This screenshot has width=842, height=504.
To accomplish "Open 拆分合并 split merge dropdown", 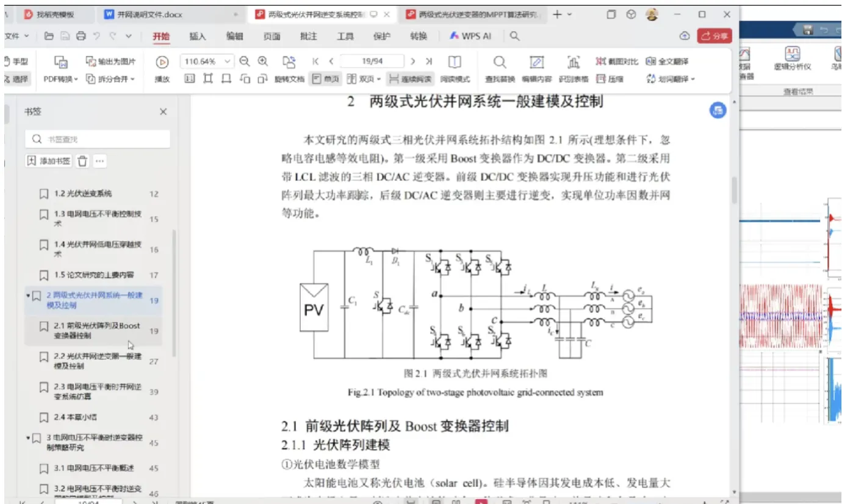I will coord(110,79).
